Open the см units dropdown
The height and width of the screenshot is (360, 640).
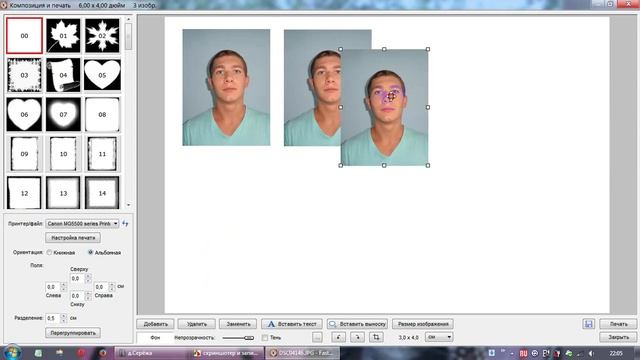(x=439, y=337)
